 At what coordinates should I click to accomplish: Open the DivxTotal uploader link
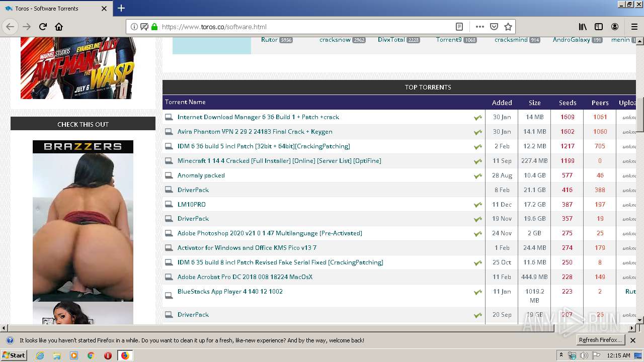click(391, 40)
